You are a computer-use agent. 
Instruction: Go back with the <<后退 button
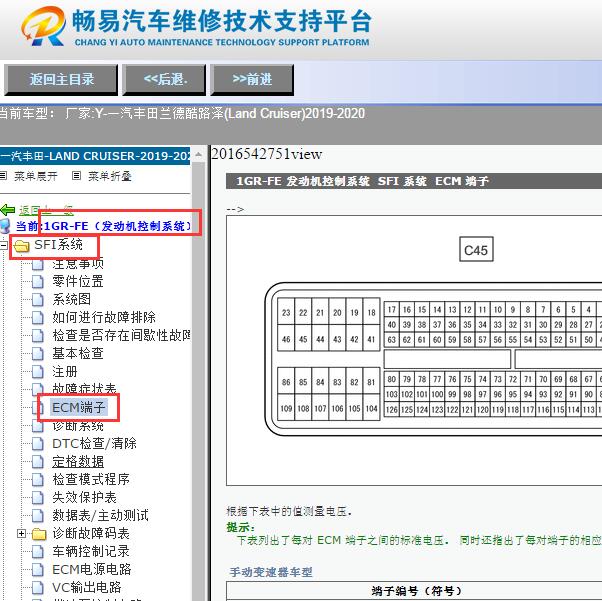pos(164,79)
